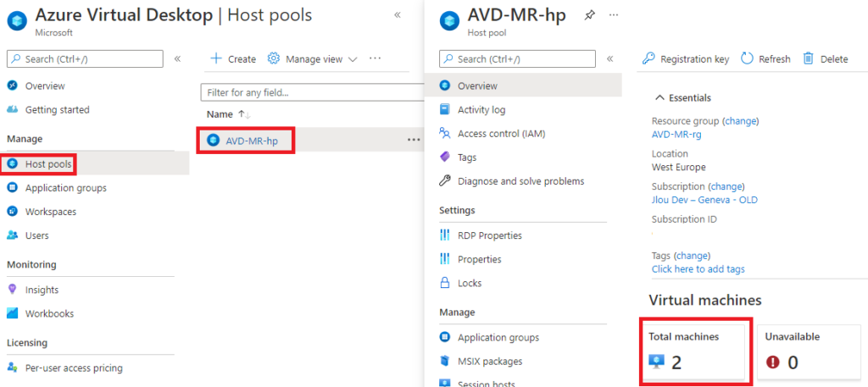Select Overview in AVD-MR-hp menu
The image size is (868, 387).
(x=523, y=86)
